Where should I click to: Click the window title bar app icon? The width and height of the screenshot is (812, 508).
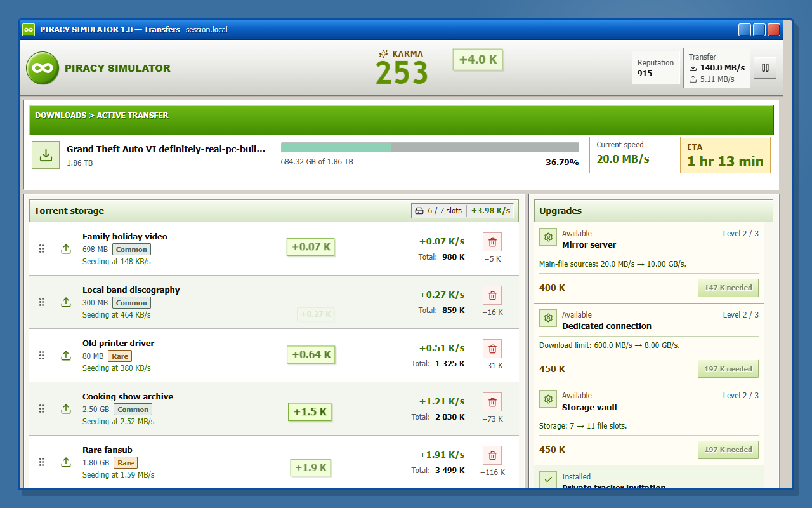[x=29, y=30]
